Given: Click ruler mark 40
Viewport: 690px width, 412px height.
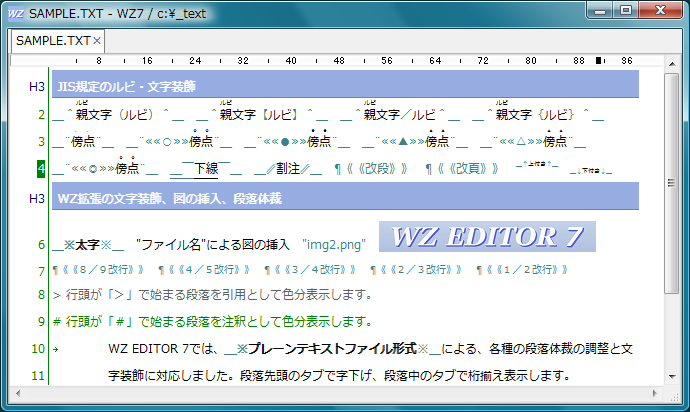Looking at the screenshot, I should (x=291, y=61).
